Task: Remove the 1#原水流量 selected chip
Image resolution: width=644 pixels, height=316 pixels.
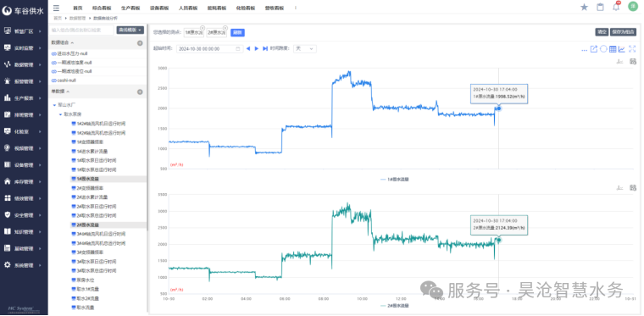Action: pos(202,28)
